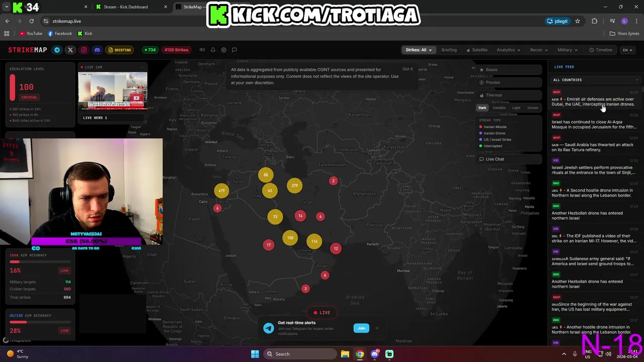Click the escalation level red bar
Screen dimensions: 644x362
pyautogui.click(x=13, y=87)
